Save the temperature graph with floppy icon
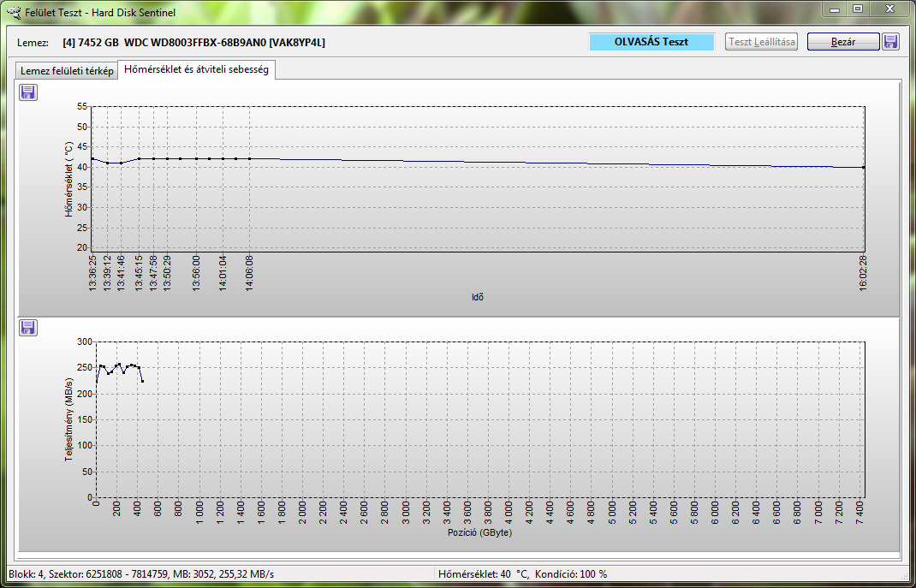Viewport: 916px width, 588px height. (x=28, y=92)
